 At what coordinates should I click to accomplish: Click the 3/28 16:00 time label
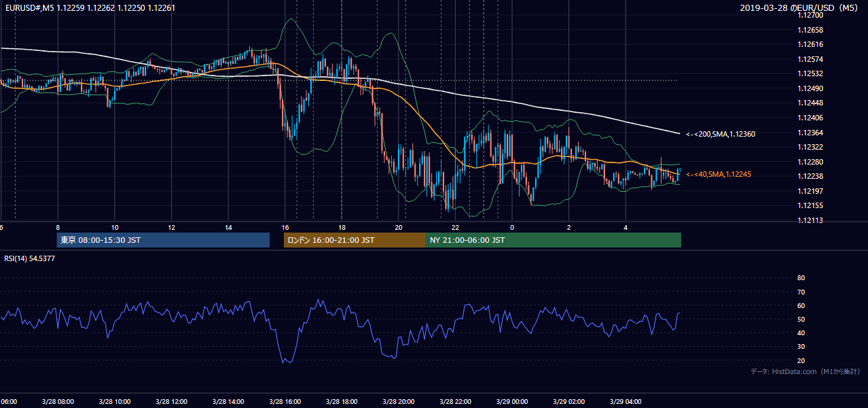pyautogui.click(x=285, y=401)
